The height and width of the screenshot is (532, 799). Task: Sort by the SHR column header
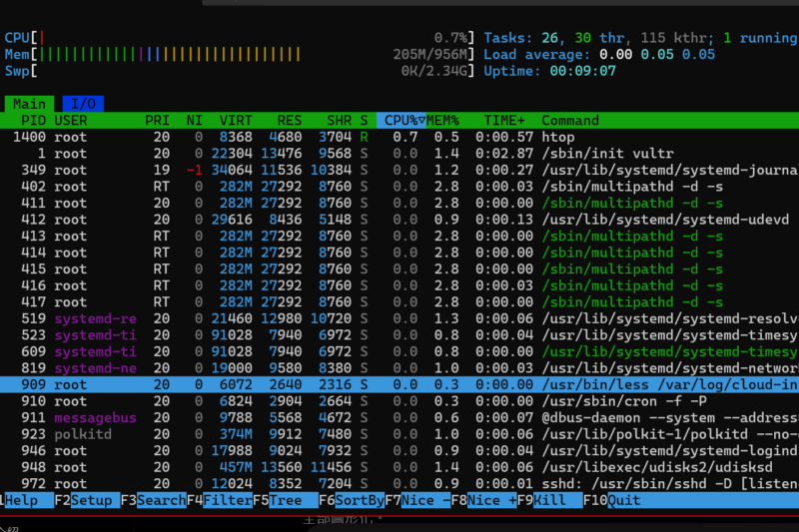339,120
